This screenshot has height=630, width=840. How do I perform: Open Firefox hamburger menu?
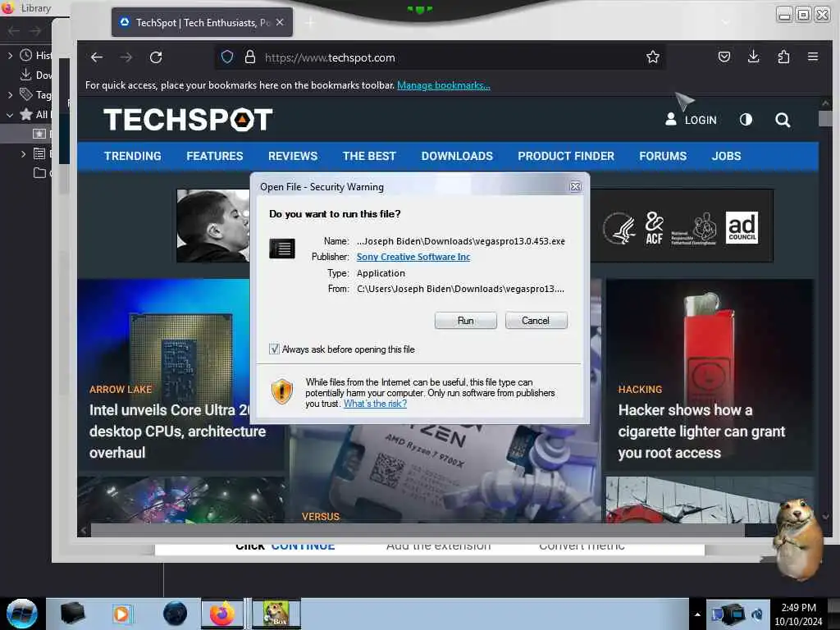813,57
